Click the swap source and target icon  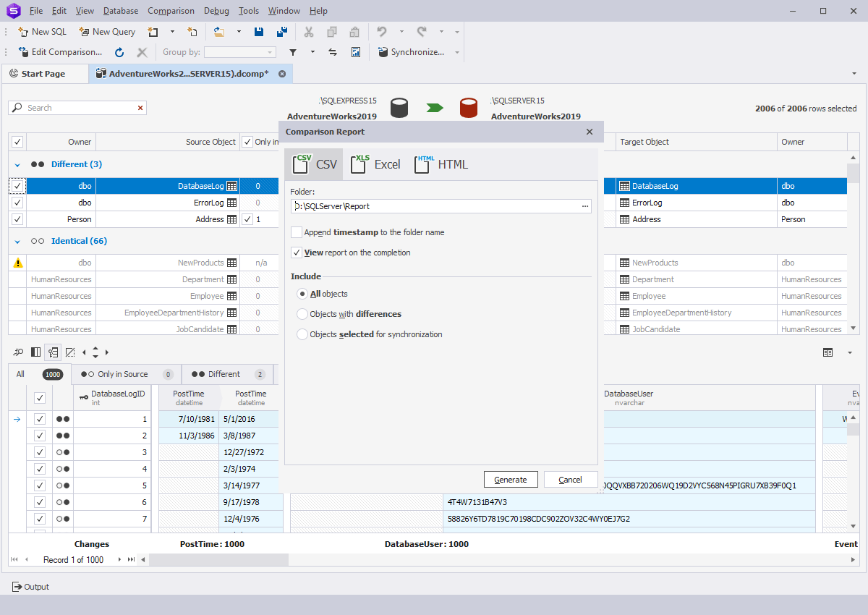tap(333, 52)
